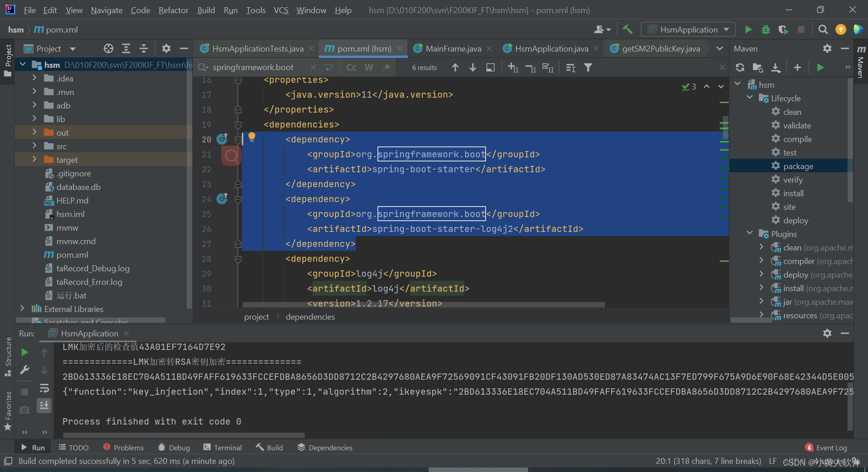Image resolution: width=868 pixels, height=472 pixels.
Task: Expand compiler plugin in Maven panel
Action: coord(762,261)
